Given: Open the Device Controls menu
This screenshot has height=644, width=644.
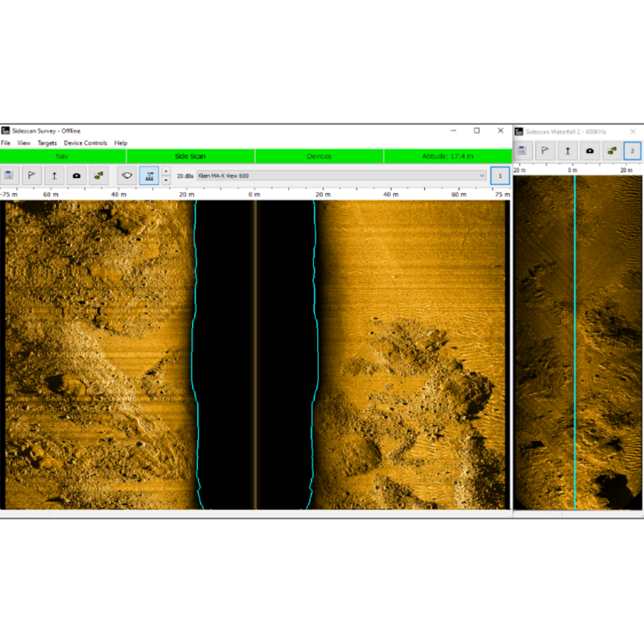Looking at the screenshot, I should (85, 142).
